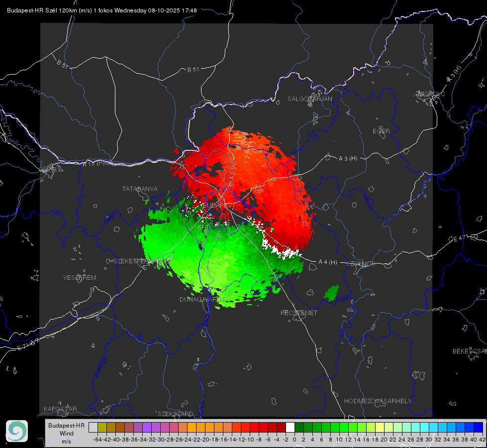Click the EGER city label
487x448 pixels.
pos(381,131)
